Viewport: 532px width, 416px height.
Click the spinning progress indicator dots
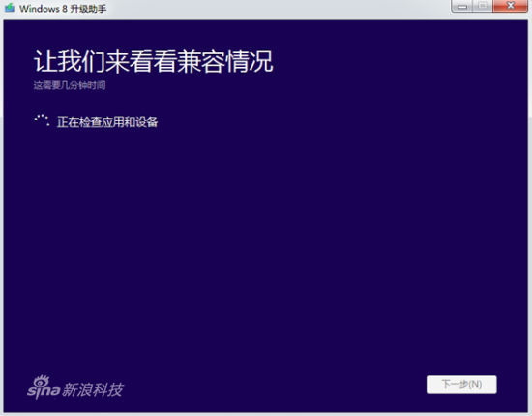[x=42, y=120]
